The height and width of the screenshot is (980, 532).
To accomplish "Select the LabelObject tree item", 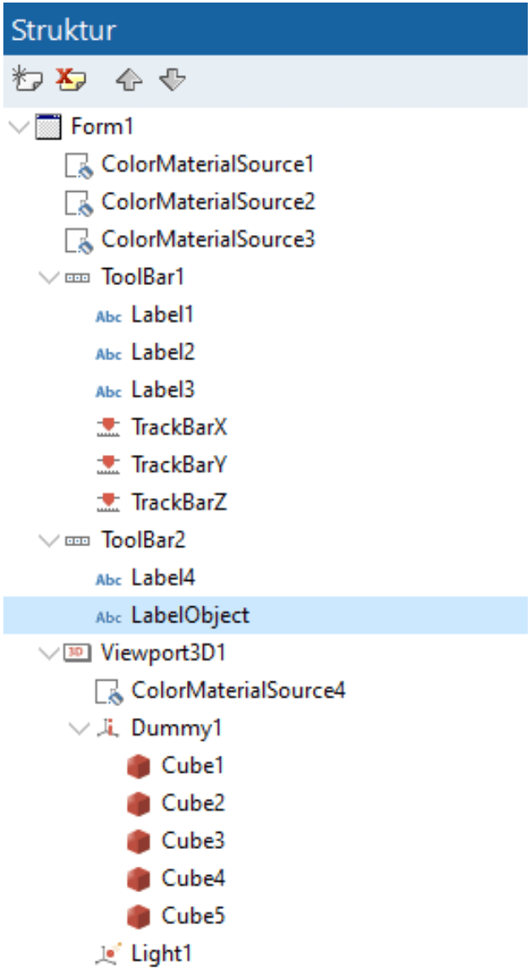I will click(190, 616).
